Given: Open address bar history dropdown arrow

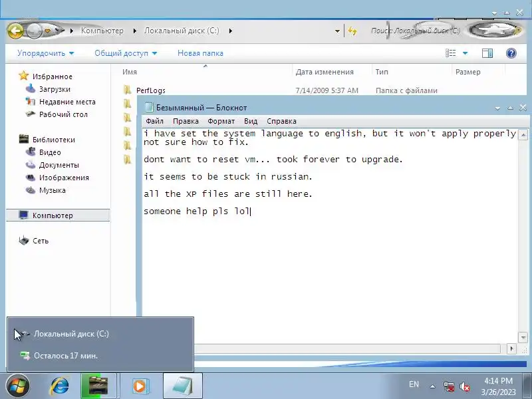Looking at the screenshot, I should [x=337, y=31].
